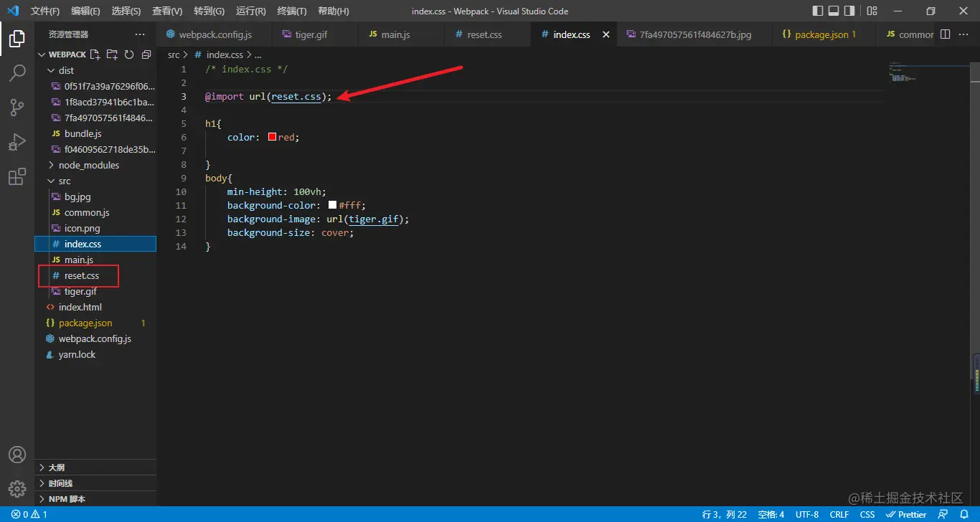Switch to the tiger.gif tab
Screen dimensions: 980x522
(x=314, y=34)
